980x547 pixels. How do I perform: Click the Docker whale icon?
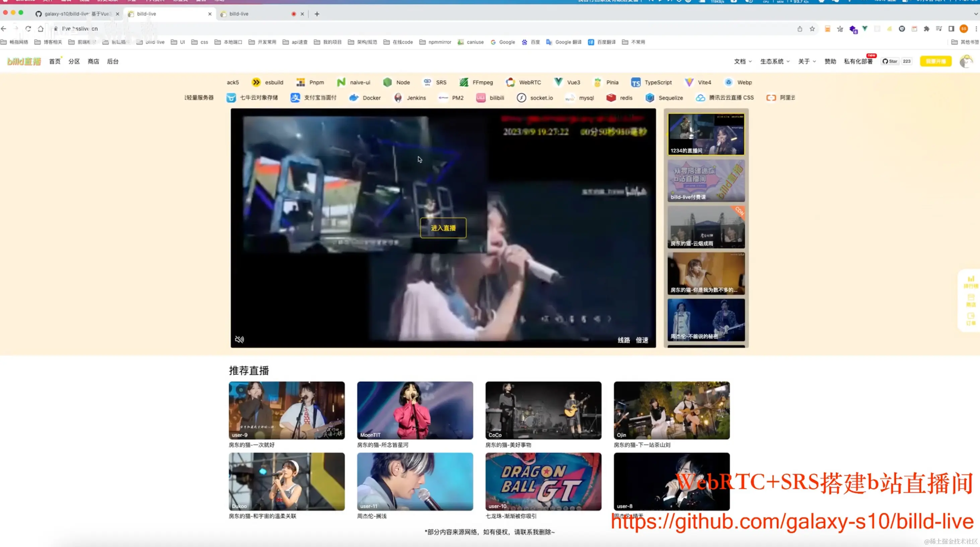(x=354, y=98)
